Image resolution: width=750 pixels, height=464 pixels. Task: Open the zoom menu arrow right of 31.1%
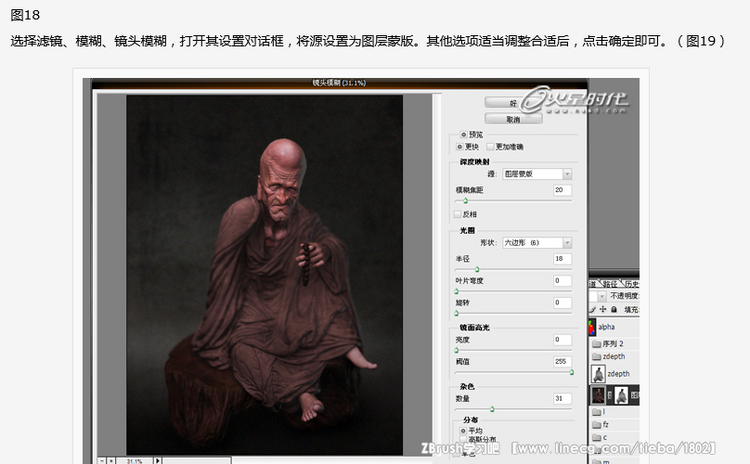click(x=158, y=461)
